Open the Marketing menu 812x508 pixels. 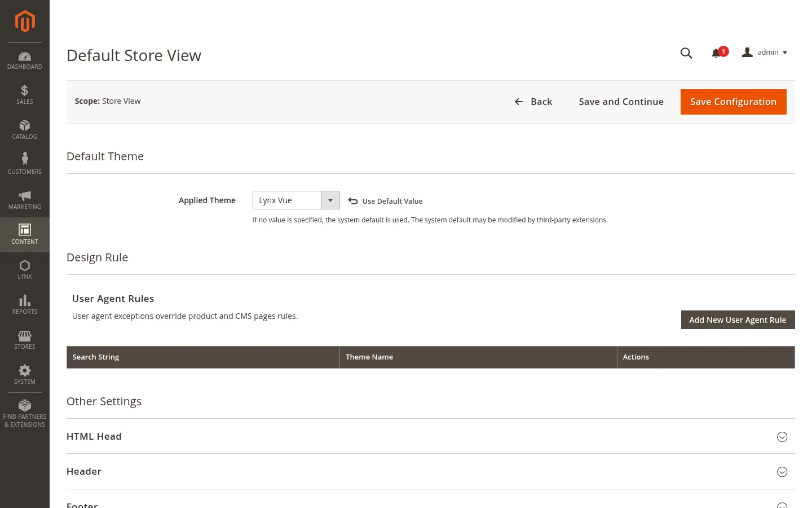point(25,200)
